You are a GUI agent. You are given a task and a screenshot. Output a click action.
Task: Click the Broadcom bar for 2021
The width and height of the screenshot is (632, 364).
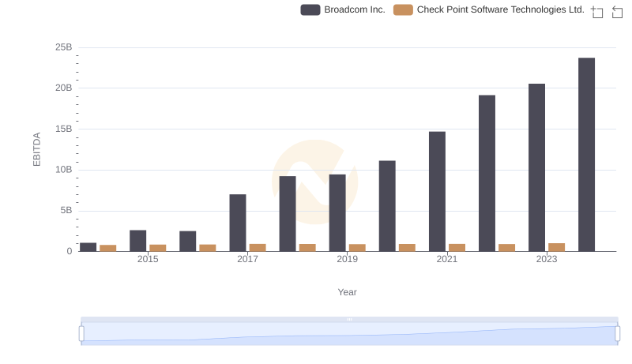point(438,192)
